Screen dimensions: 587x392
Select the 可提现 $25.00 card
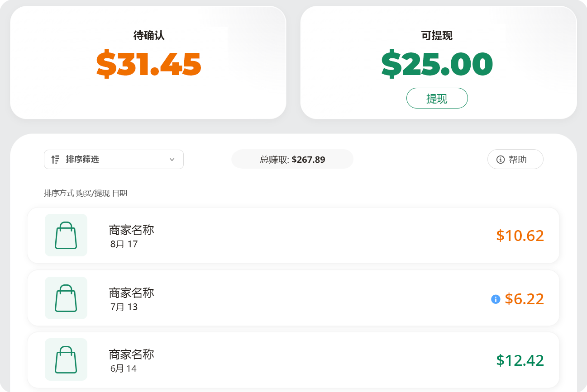[x=439, y=62]
